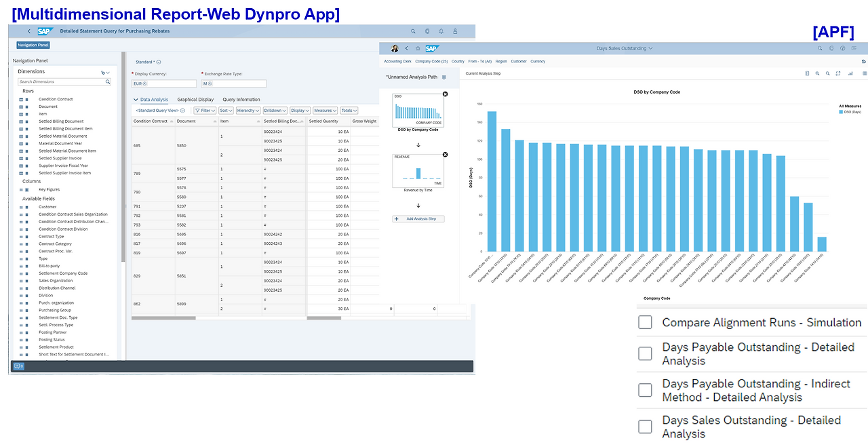Screen dimensions: 868x445
Task: Click the Add Analysis Step button
Action: [x=418, y=218]
